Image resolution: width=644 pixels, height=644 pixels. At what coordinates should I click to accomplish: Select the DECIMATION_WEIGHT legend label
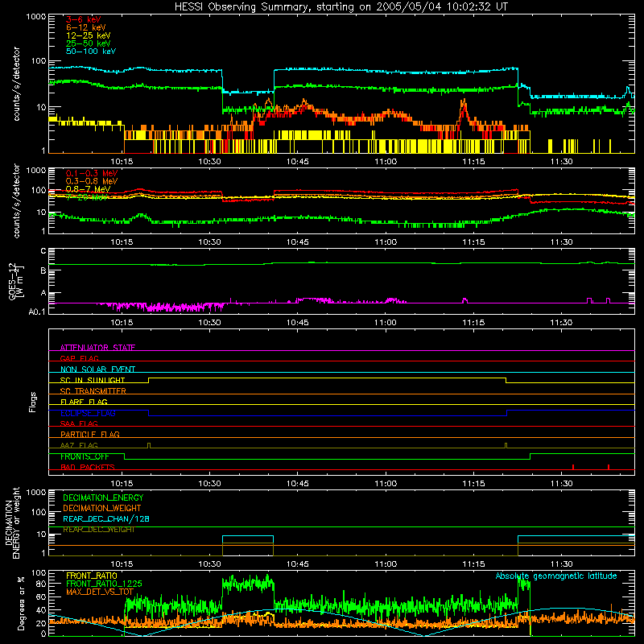click(x=102, y=508)
